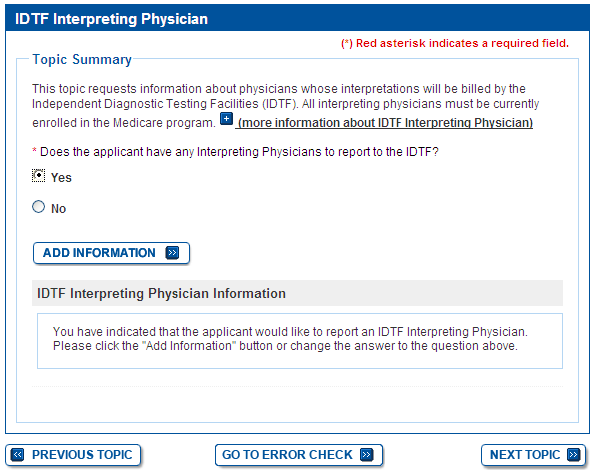Click the double-right arrow icon on NEXT TOPIC
The height and width of the screenshot is (476, 600).
(x=573, y=455)
